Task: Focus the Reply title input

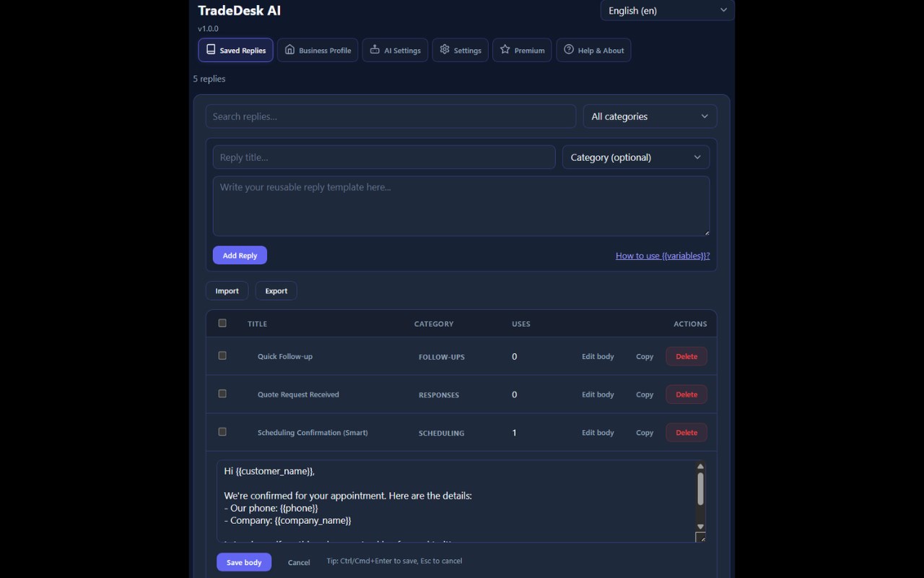Action: click(384, 158)
